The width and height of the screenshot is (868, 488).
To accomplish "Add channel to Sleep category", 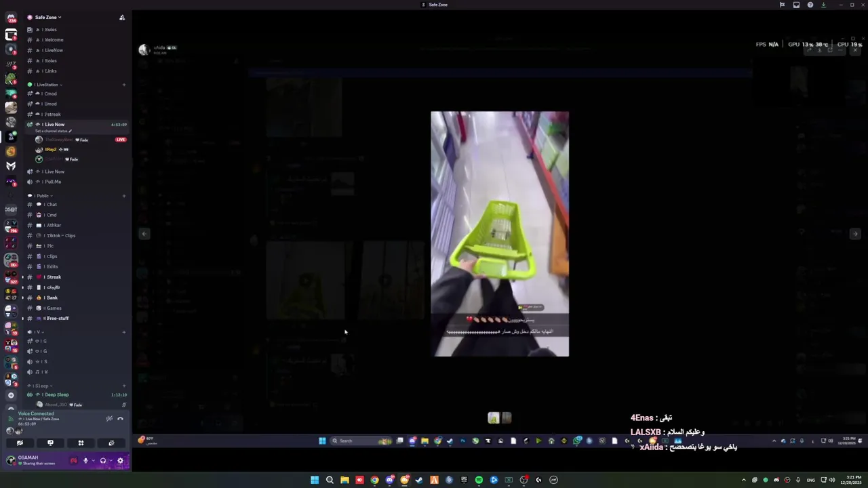I will (x=124, y=386).
